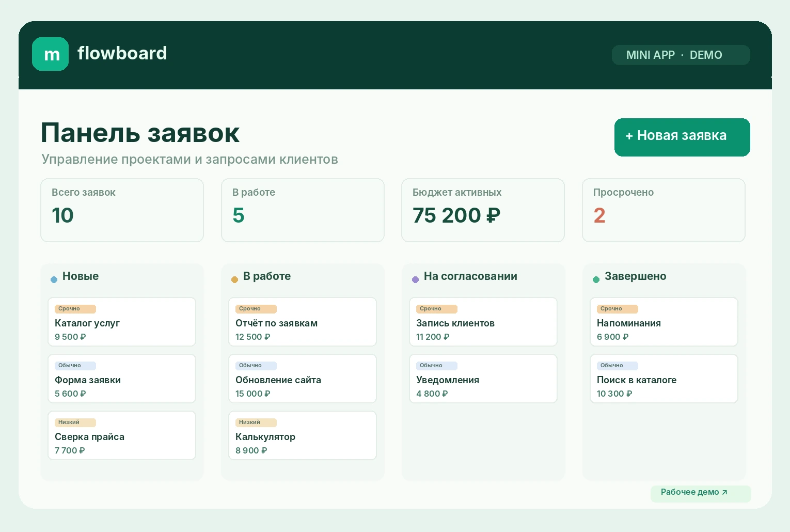Click the subtitle Управление проектами и запросами клиентов
The height and width of the screenshot is (532, 790).
click(x=189, y=160)
